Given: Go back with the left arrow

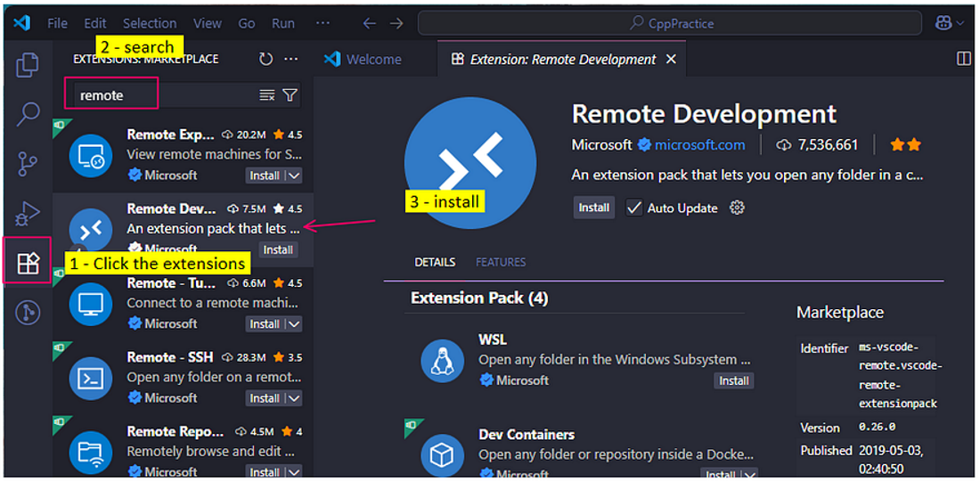Looking at the screenshot, I should pyautogui.click(x=370, y=23).
